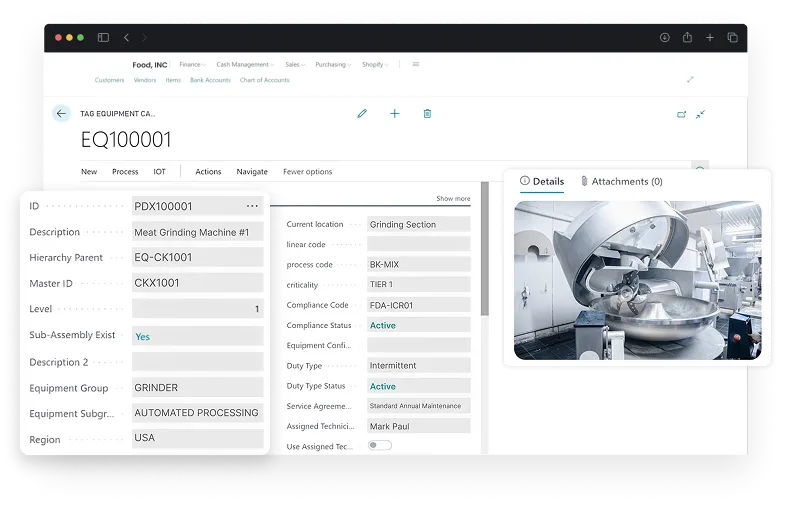Image resolution: width=792 pixels, height=508 pixels.
Task: Open the Process action menu
Action: click(125, 172)
